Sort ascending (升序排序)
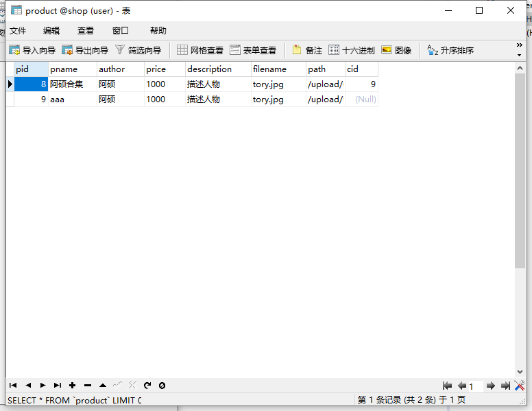Image resolution: width=532 pixels, height=411 pixels. [x=450, y=50]
